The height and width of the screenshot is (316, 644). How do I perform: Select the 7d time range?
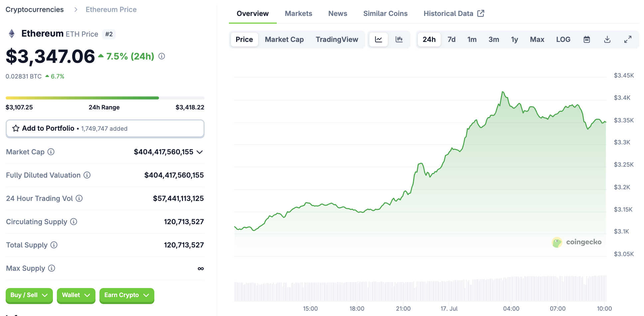coord(451,40)
